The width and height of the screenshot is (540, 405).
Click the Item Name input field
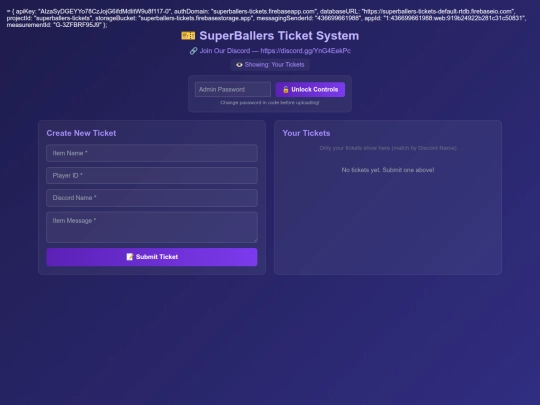152,153
